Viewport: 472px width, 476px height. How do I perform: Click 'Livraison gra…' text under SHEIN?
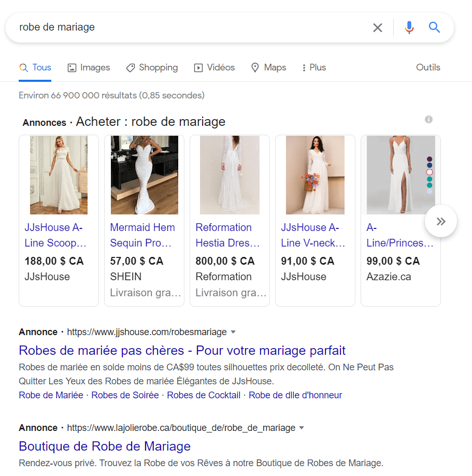[145, 293]
